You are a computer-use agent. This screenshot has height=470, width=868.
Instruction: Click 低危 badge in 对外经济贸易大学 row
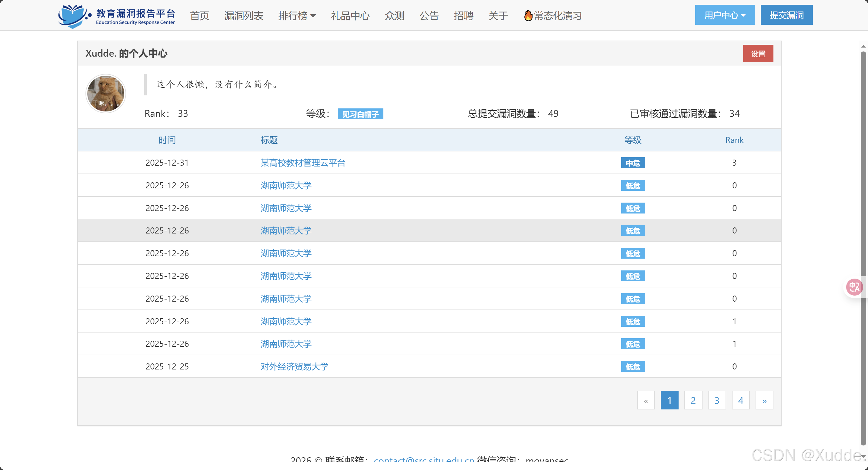pos(633,367)
